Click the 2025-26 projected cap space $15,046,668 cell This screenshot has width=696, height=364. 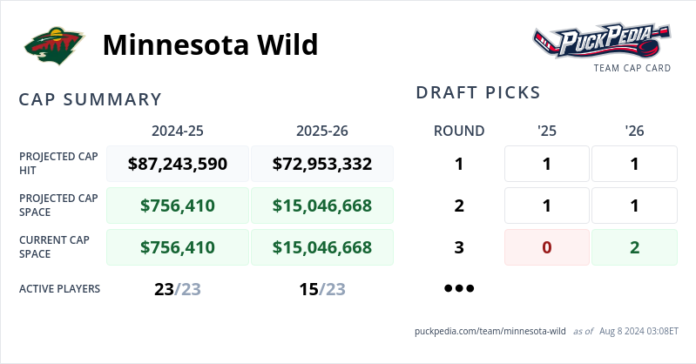click(322, 206)
